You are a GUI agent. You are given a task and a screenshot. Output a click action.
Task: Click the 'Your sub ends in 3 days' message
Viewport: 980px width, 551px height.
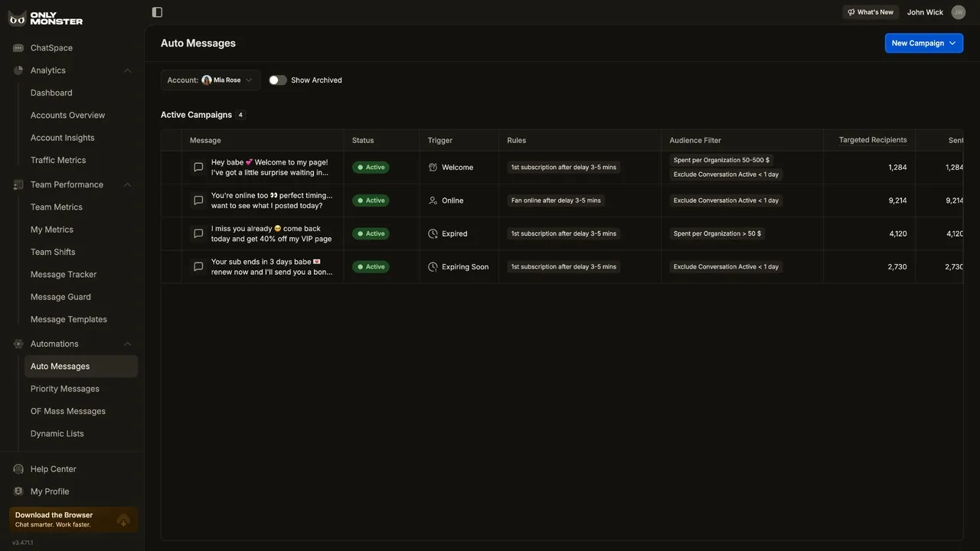pos(272,267)
